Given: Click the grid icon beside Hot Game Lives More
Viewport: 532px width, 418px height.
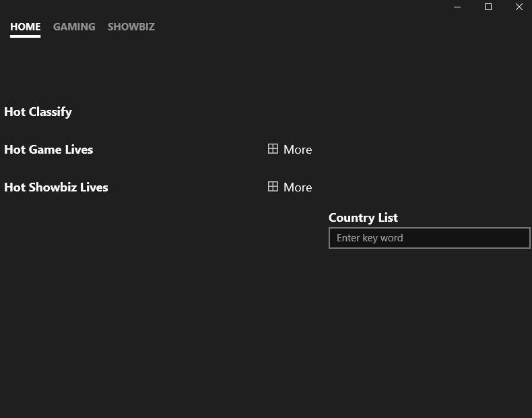Looking at the screenshot, I should coord(273,149).
